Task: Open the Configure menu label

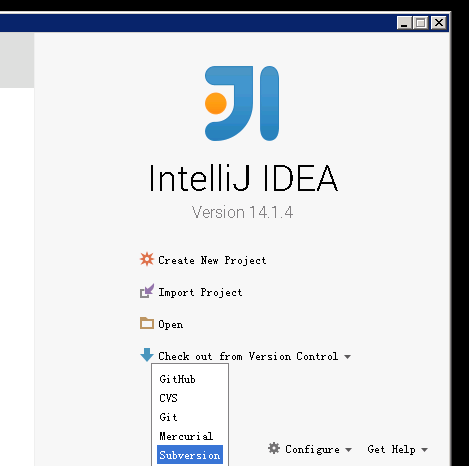Action: (312, 449)
